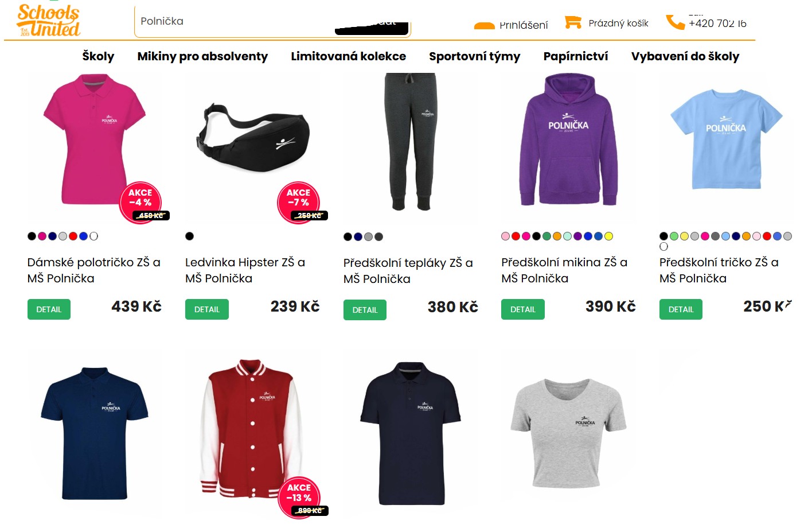
Task: Open the purple Předškolní mikina image
Action: coord(568,139)
